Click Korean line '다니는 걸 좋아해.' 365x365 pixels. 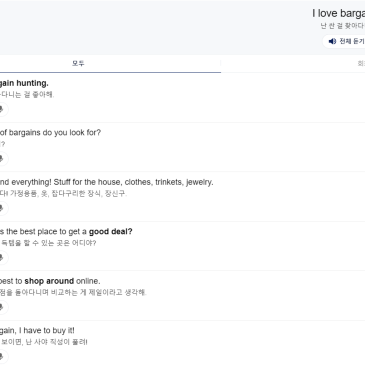coord(27,95)
